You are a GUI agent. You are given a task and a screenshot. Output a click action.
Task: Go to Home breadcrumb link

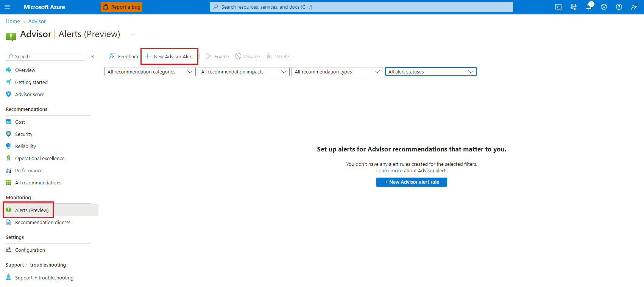pyautogui.click(x=13, y=21)
